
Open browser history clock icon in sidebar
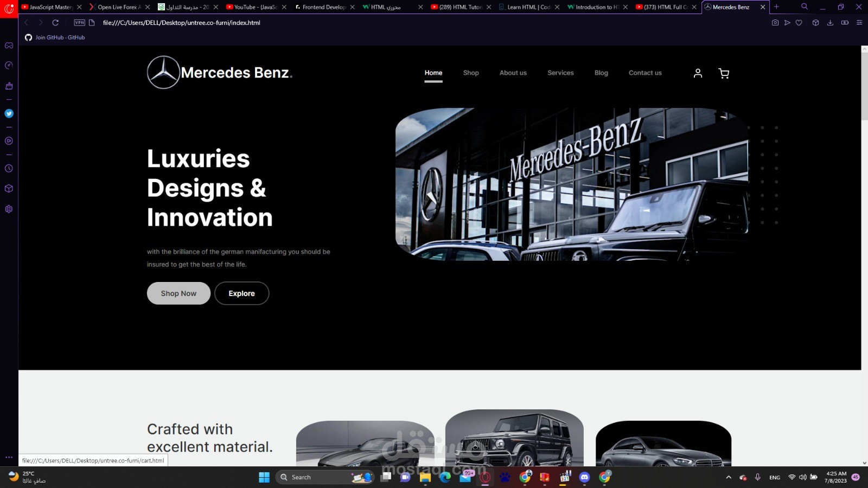pyautogui.click(x=9, y=169)
